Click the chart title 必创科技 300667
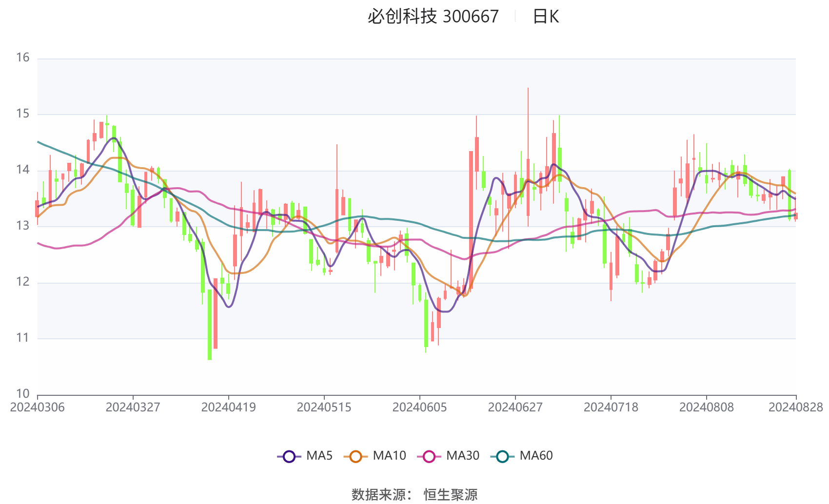829x504 pixels. [433, 17]
